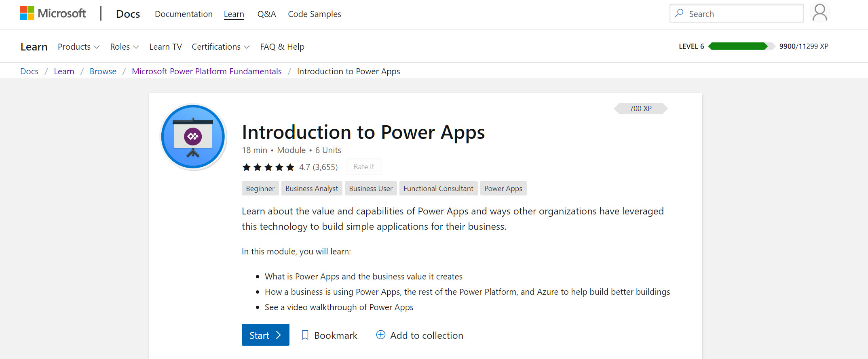The image size is (868, 359).
Task: Click the Rate it button
Action: point(364,167)
